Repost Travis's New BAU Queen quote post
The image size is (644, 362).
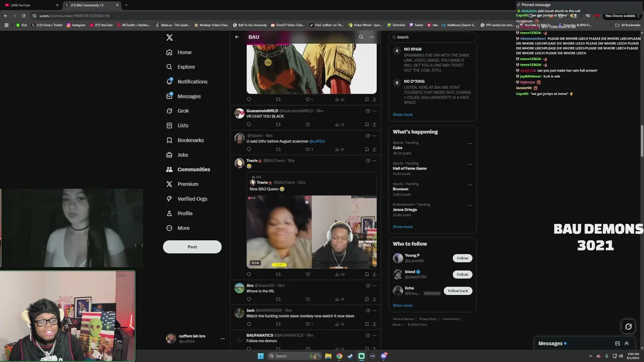[278, 275]
